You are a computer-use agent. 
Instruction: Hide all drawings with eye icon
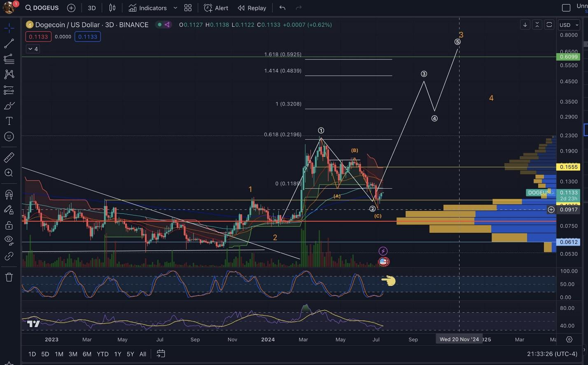pyautogui.click(x=9, y=240)
